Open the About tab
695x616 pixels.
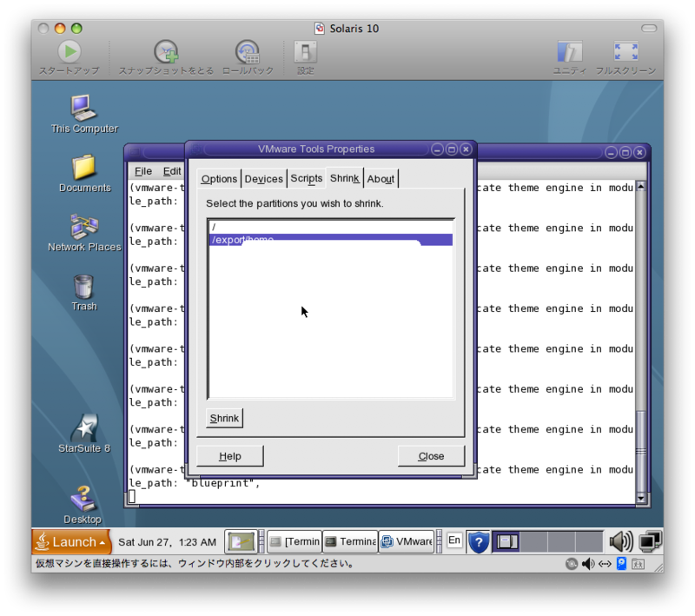[381, 179]
